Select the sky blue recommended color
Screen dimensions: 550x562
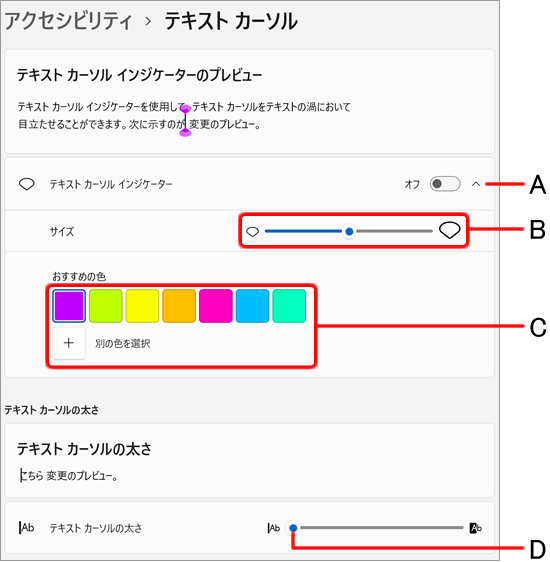point(252,306)
